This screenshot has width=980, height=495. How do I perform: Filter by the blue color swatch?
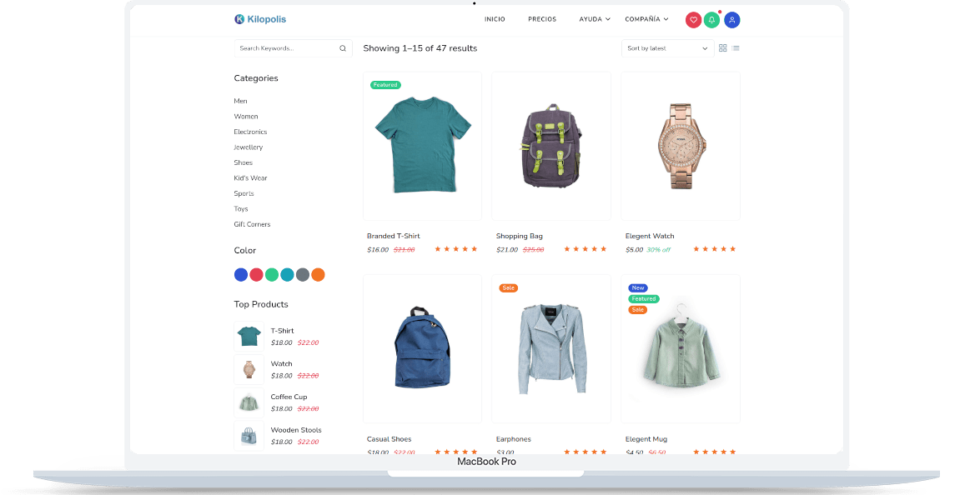tap(241, 275)
